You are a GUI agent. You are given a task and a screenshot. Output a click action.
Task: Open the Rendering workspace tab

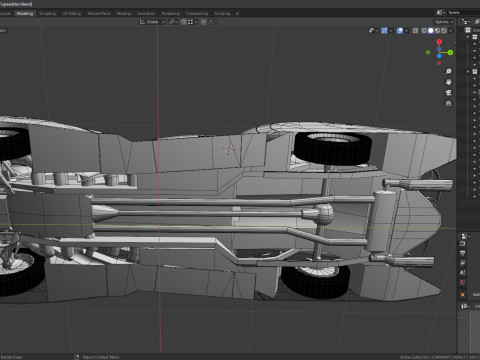(171, 13)
